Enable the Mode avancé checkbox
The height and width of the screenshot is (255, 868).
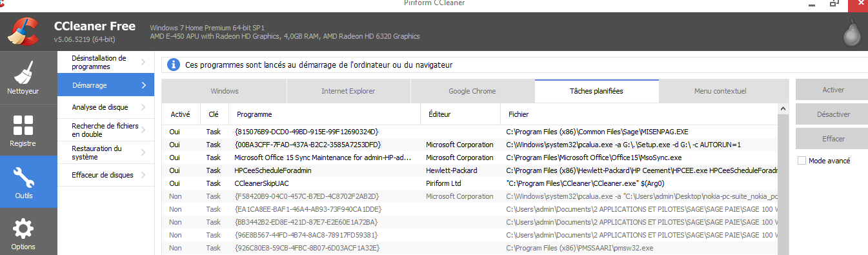point(802,160)
